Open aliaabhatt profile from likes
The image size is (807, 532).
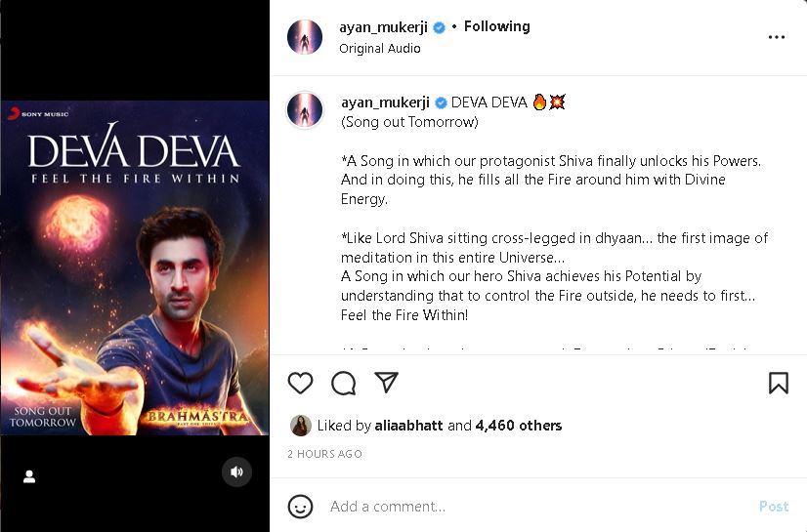[x=408, y=426]
